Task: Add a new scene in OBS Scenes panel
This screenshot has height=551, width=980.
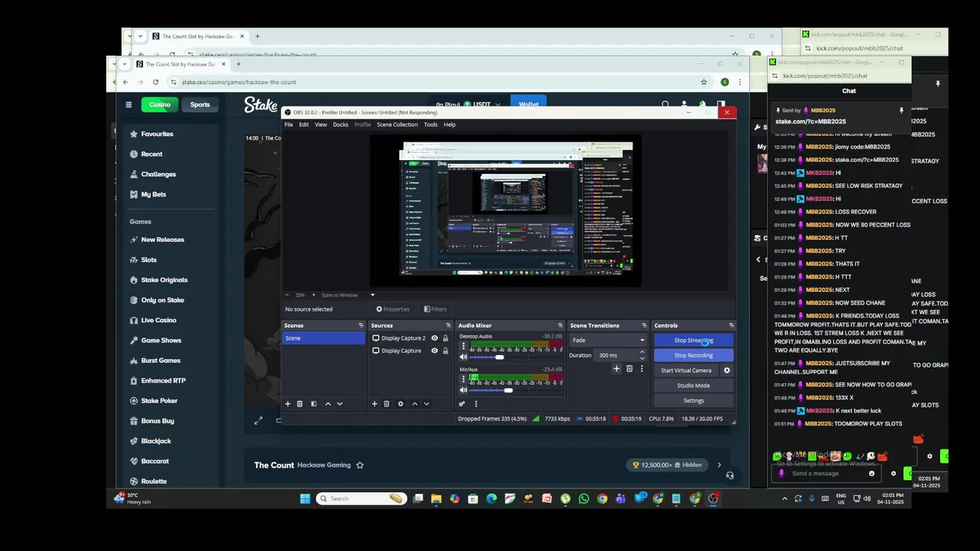Action: tap(288, 404)
